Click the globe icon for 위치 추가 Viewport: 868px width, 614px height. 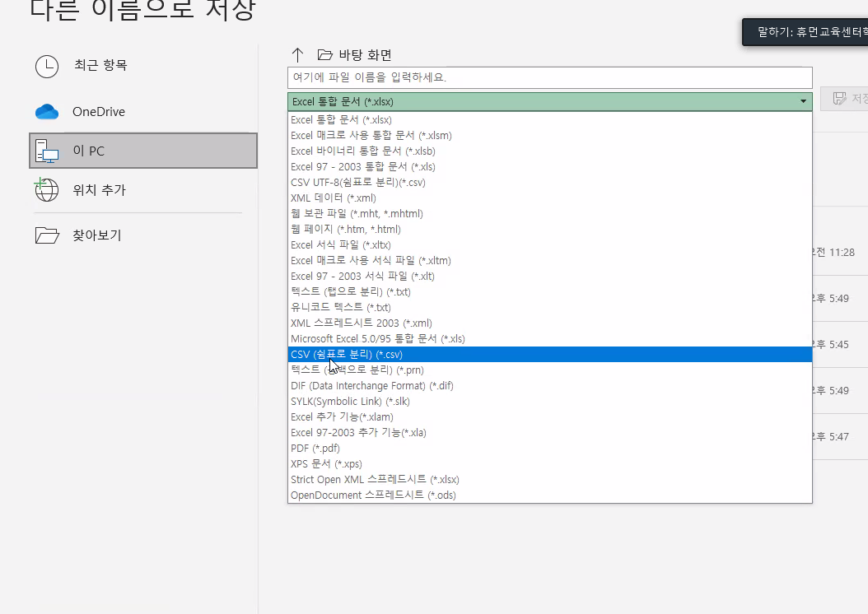tap(46, 190)
